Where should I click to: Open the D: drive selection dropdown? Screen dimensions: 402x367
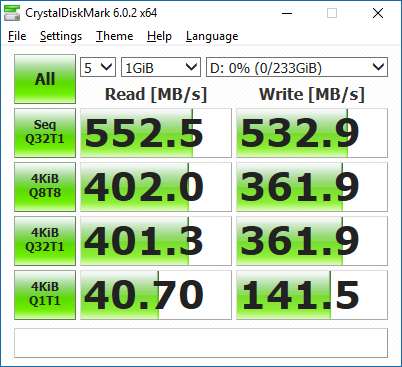pyautogui.click(x=297, y=67)
